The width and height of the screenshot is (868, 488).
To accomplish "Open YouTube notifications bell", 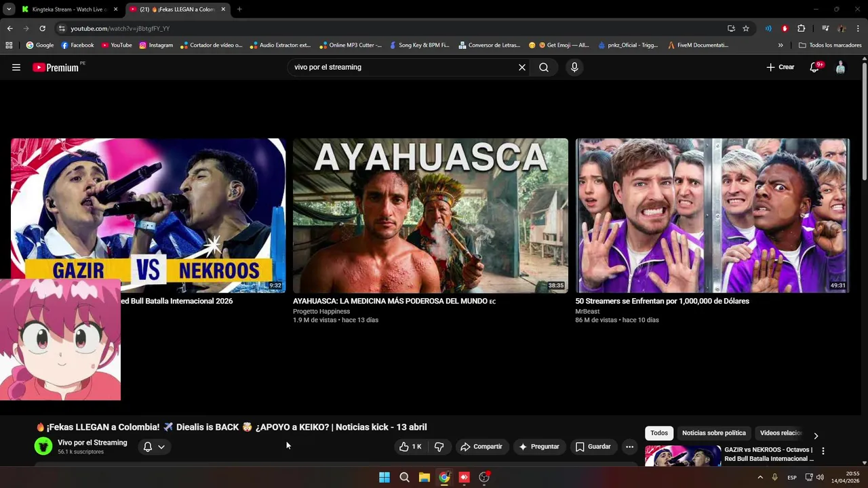I will (815, 67).
